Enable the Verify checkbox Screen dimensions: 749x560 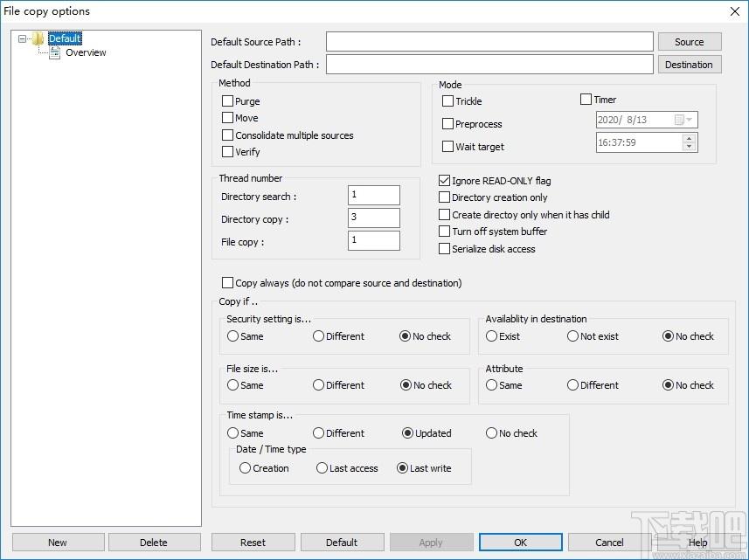[x=227, y=152]
